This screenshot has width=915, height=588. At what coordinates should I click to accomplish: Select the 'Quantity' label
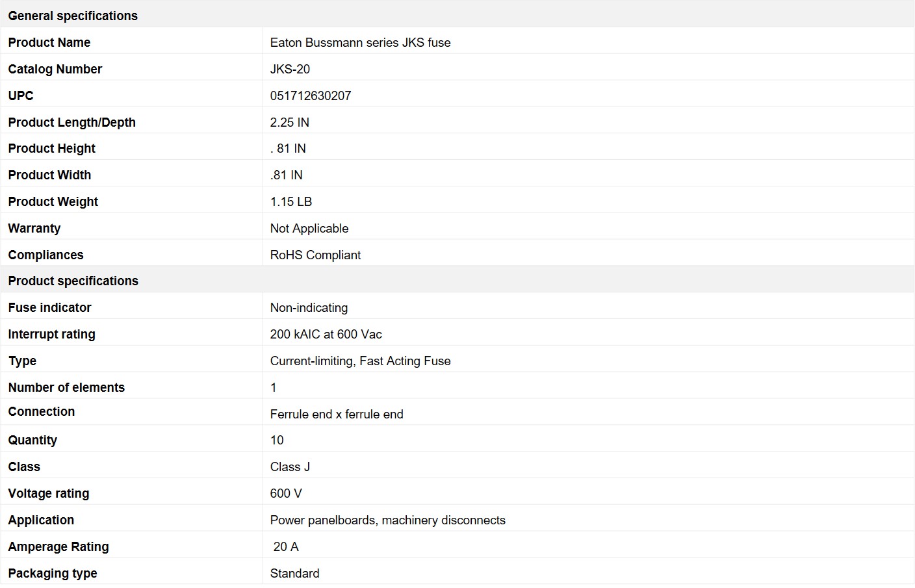point(32,440)
